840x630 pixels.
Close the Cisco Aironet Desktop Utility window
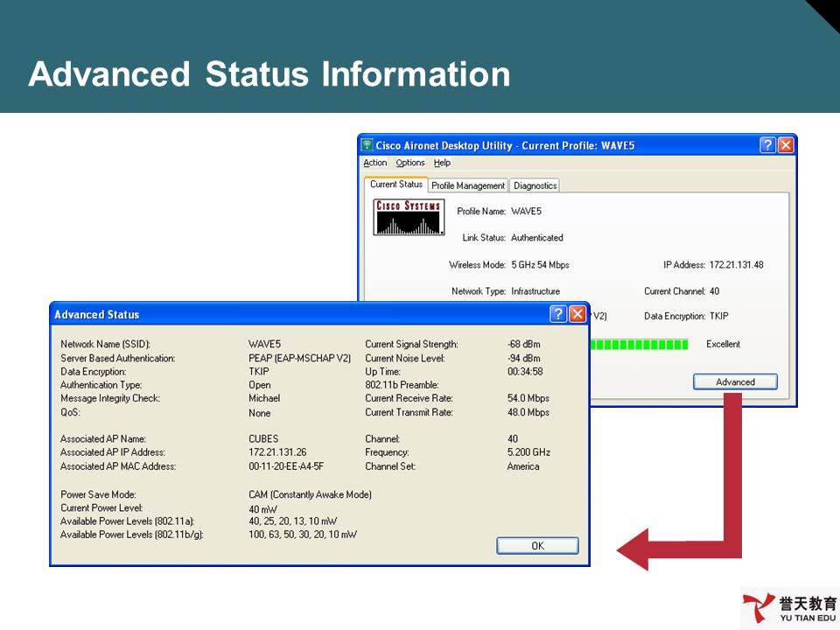[786, 144]
